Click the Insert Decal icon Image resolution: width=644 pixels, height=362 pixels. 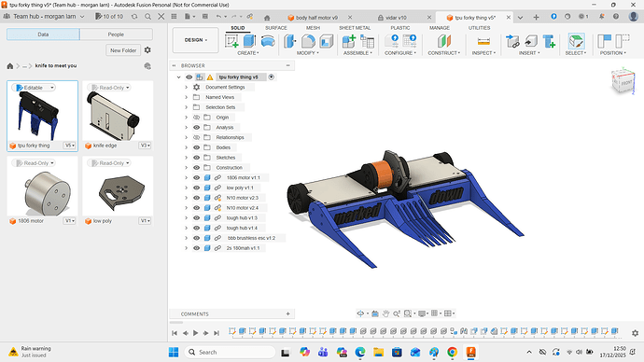(x=531, y=41)
